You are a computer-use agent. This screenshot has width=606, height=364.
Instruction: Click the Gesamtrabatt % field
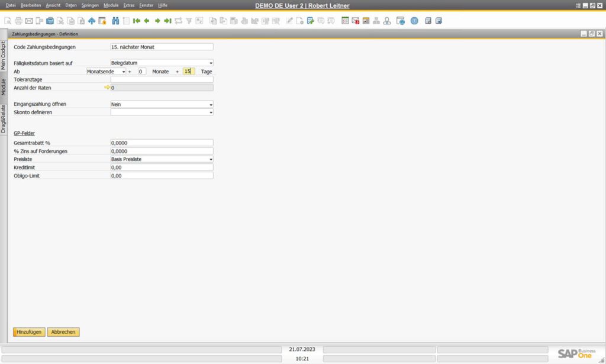coord(162,143)
